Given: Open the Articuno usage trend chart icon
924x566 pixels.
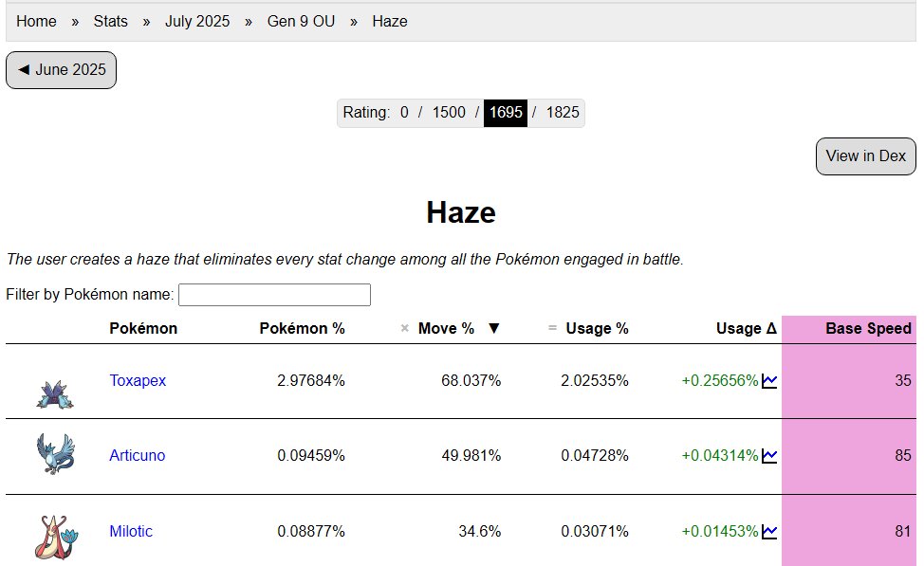Looking at the screenshot, I should click(x=769, y=456).
